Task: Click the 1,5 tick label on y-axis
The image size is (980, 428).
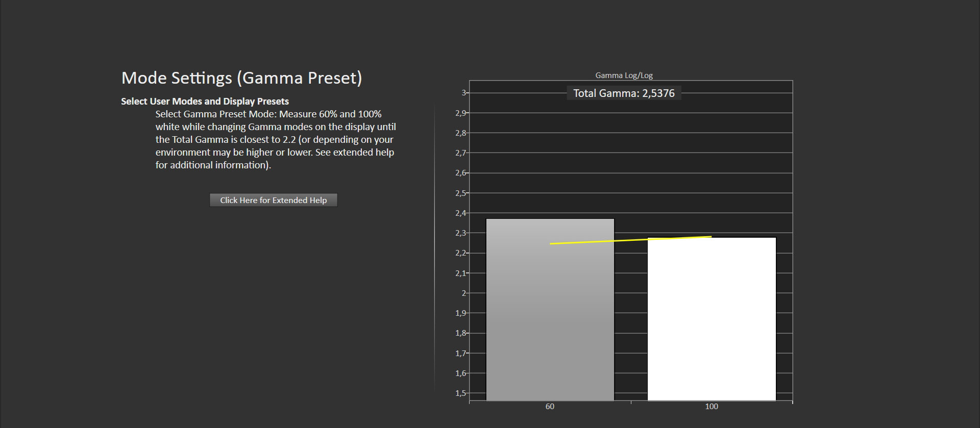Action: 460,393
